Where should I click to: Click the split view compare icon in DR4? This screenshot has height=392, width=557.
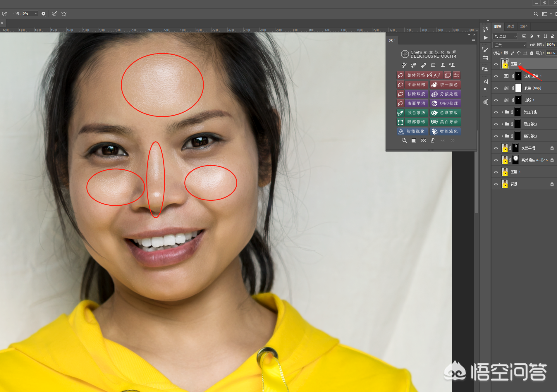(414, 140)
